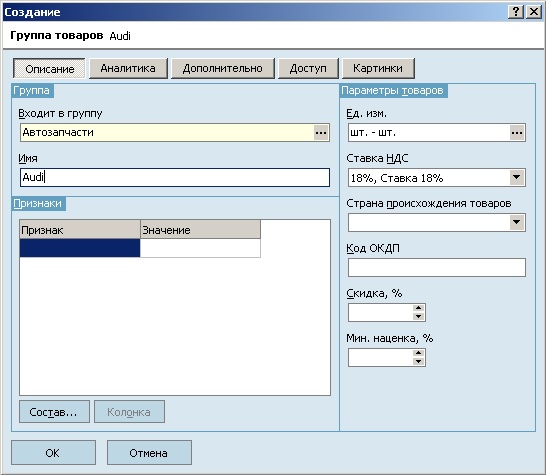
Task: Select the highlighted Признак cell in first row
Action: click(x=80, y=248)
